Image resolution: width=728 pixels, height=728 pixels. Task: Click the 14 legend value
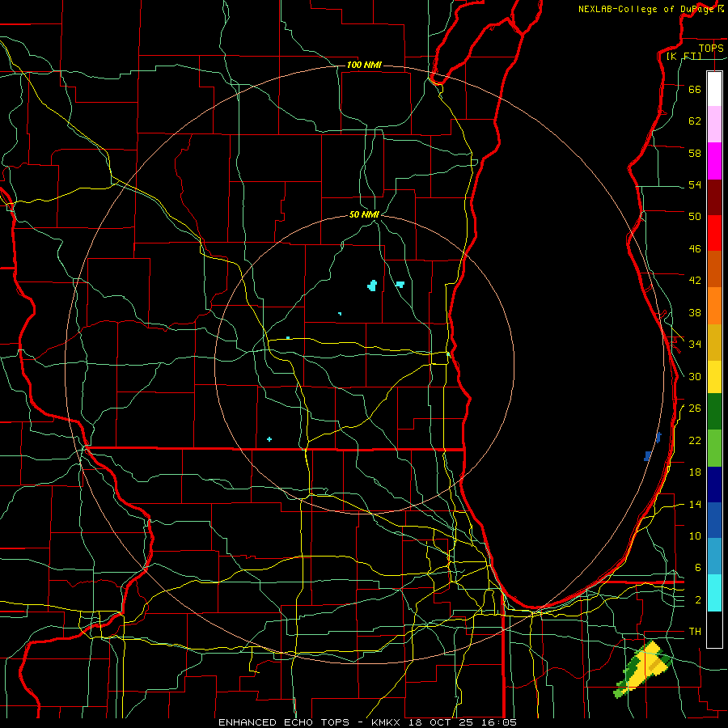tap(695, 504)
